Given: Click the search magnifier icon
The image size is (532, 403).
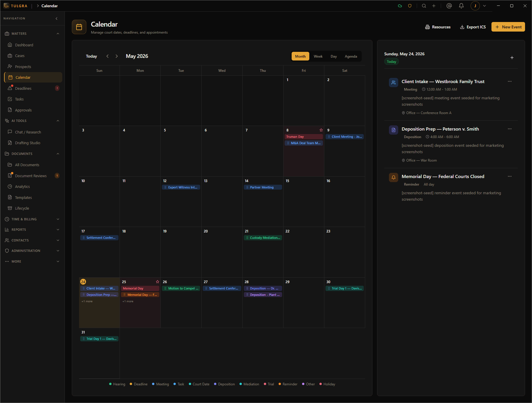Looking at the screenshot, I should (x=424, y=6).
